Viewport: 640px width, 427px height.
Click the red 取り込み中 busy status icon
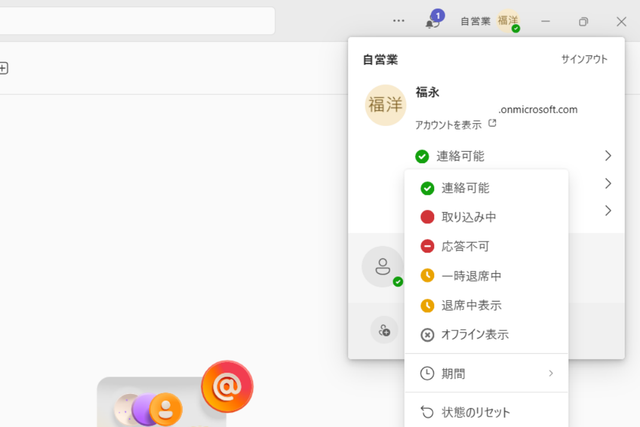coord(427,217)
